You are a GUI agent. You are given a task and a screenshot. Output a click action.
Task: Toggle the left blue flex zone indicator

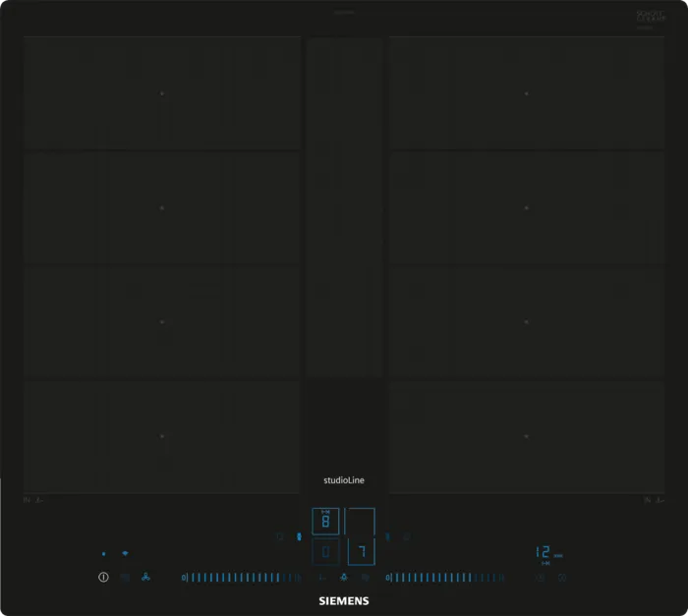299,537
